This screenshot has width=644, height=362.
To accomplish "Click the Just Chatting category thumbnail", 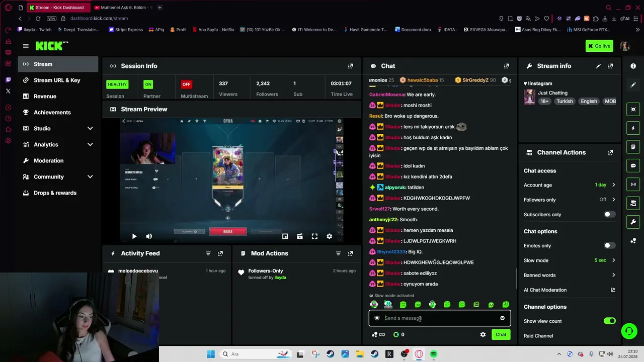I will (529, 97).
